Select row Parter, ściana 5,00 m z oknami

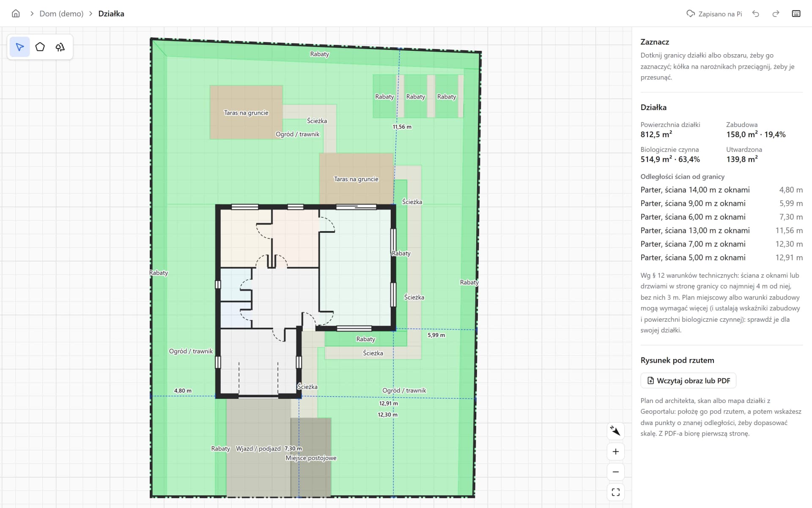click(x=721, y=257)
